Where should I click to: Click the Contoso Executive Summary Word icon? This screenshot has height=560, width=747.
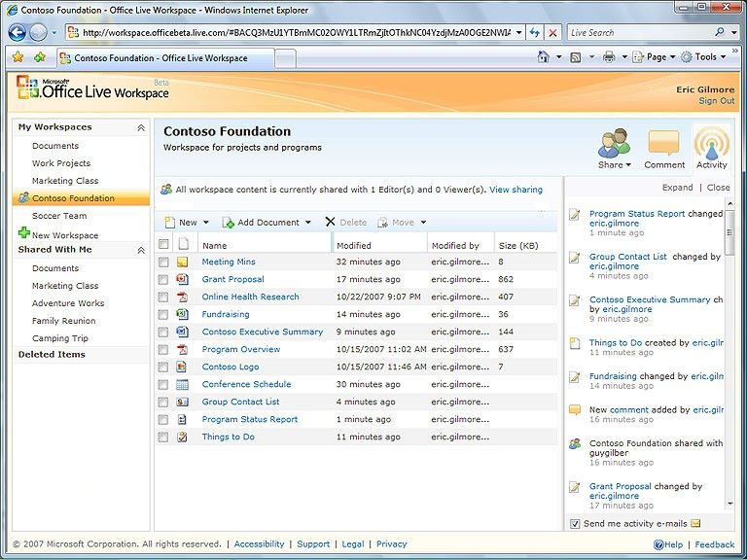[182, 332]
